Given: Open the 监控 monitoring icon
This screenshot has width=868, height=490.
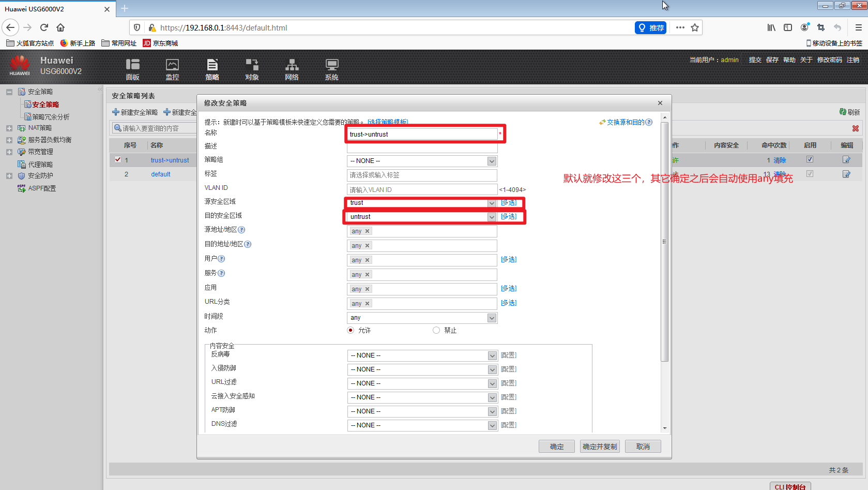Looking at the screenshot, I should pos(172,69).
